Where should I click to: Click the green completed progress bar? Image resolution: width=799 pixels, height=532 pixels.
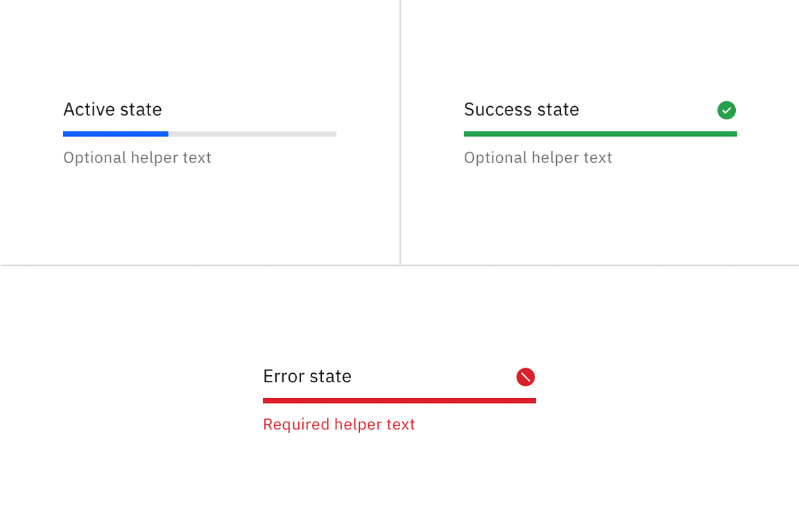(x=600, y=134)
